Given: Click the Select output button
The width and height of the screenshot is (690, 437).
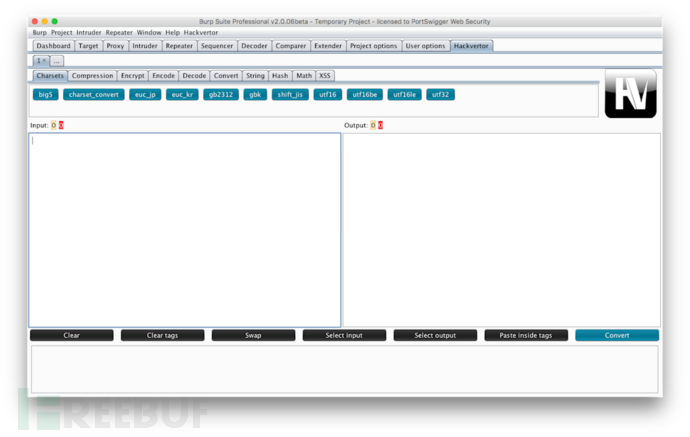Looking at the screenshot, I should (435, 335).
